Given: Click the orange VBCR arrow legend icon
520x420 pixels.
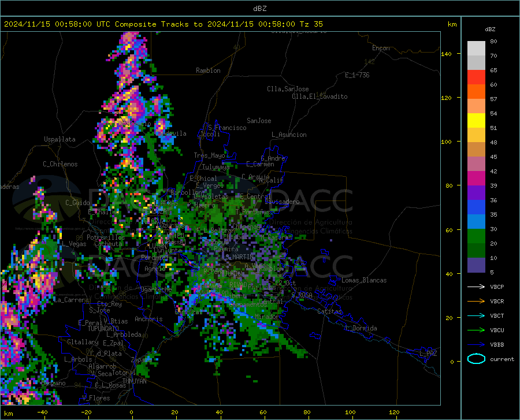Looking at the screenshot, I should tap(476, 301).
